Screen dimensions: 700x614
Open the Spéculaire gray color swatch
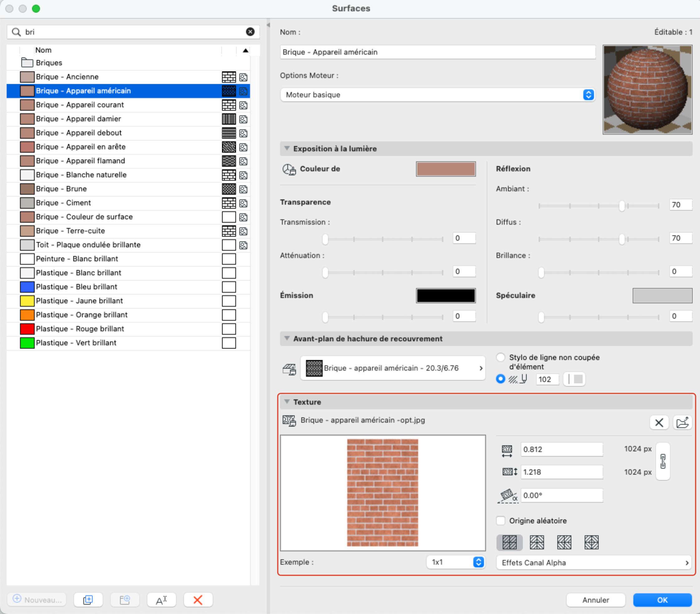662,295
